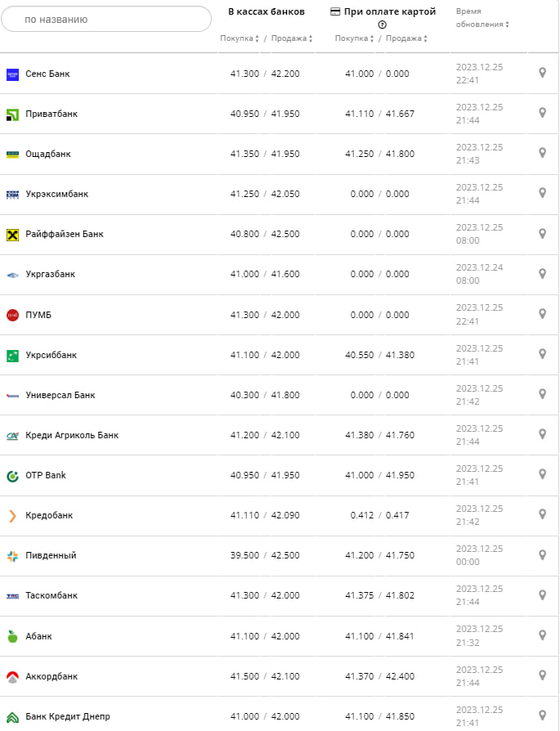The height and width of the screenshot is (731, 560).
Task: Click the map pin for Укрсиббанк
Action: (x=542, y=354)
